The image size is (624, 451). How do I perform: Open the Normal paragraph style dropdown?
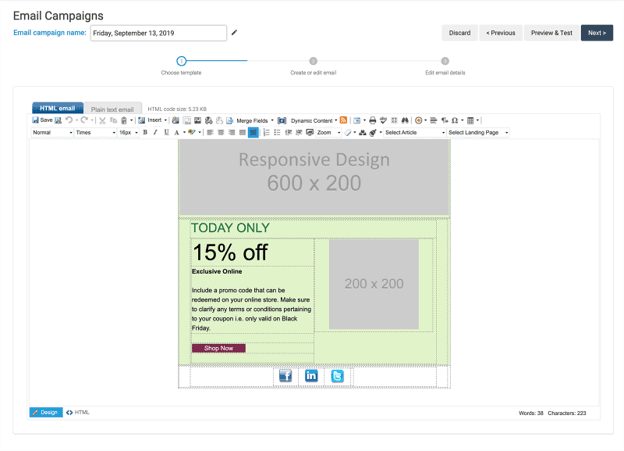(x=52, y=133)
